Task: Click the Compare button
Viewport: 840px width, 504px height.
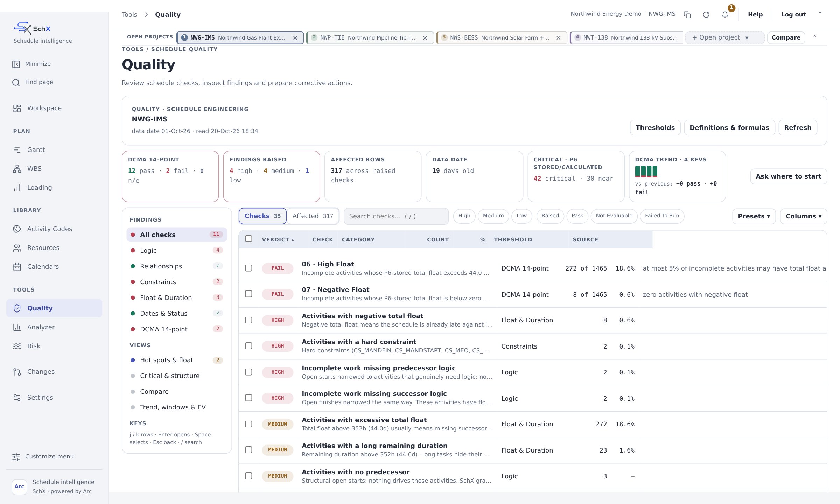Action: (786, 38)
